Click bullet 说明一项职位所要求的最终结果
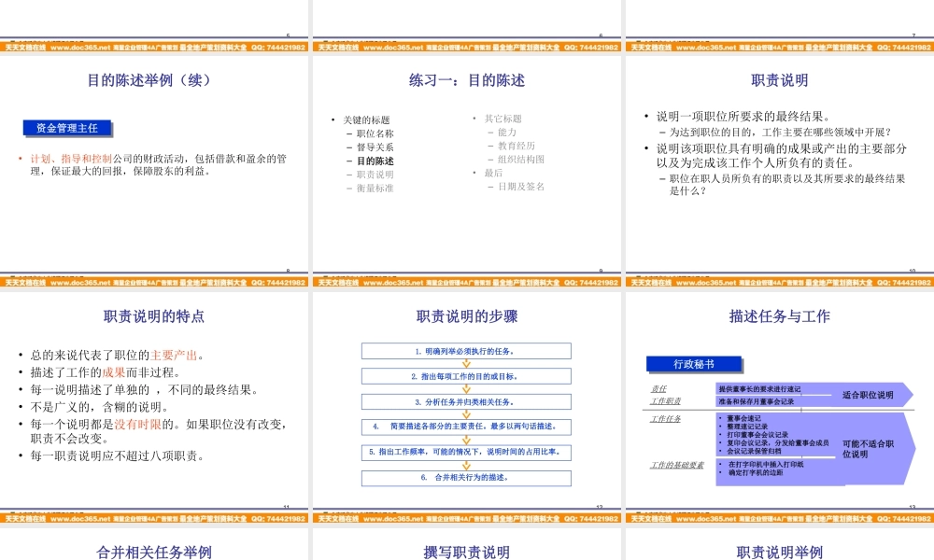 point(743,116)
